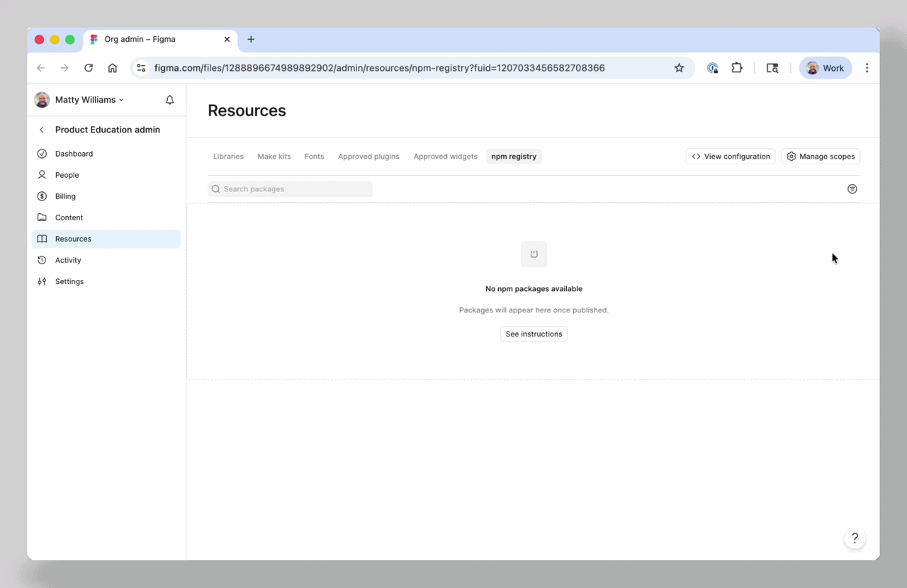
Task: Click the Resources page heading
Action: pyautogui.click(x=247, y=111)
